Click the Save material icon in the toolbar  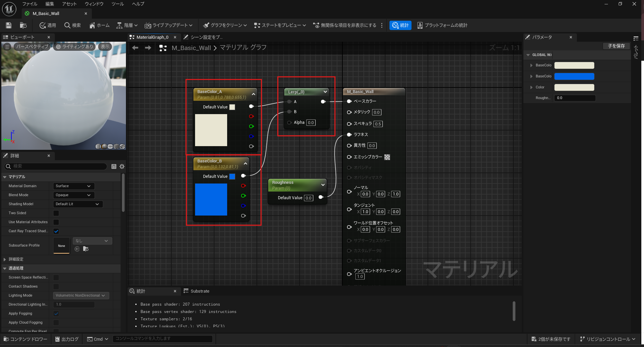(x=9, y=25)
